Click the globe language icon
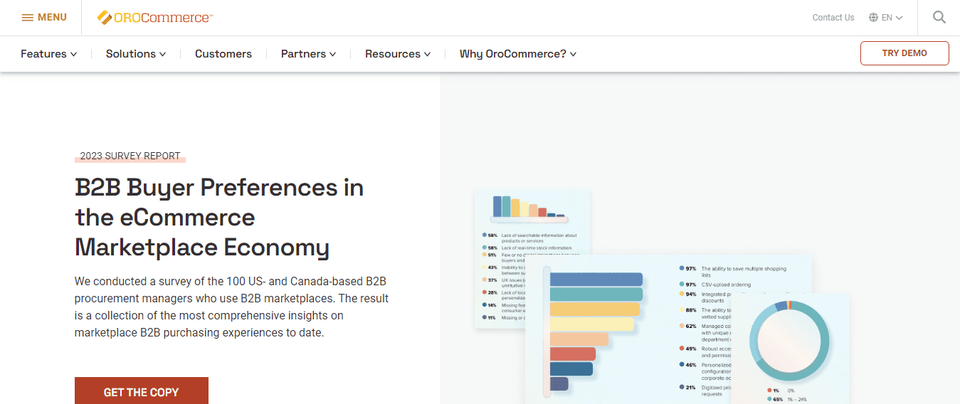Viewport: 960px width, 404px height. point(873,18)
